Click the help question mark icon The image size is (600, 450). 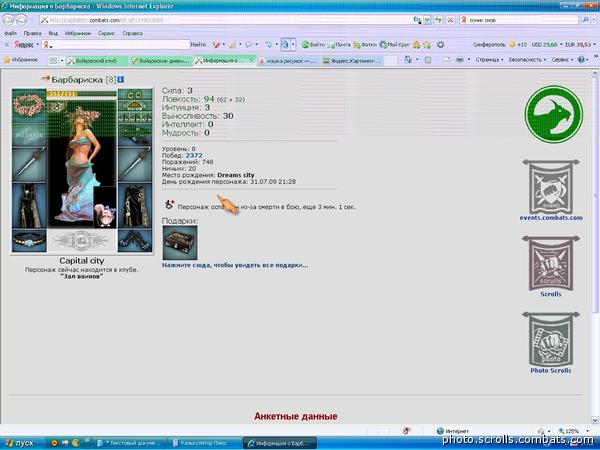[581, 60]
